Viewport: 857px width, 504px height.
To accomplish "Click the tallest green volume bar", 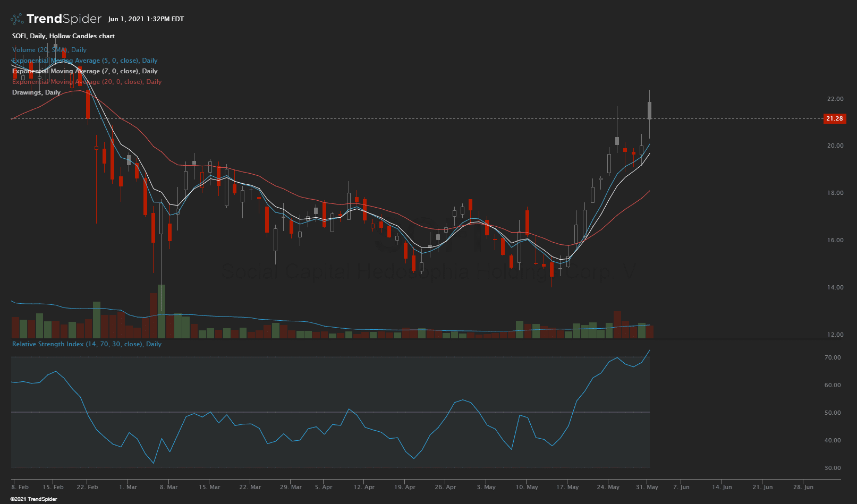I will tap(162, 312).
